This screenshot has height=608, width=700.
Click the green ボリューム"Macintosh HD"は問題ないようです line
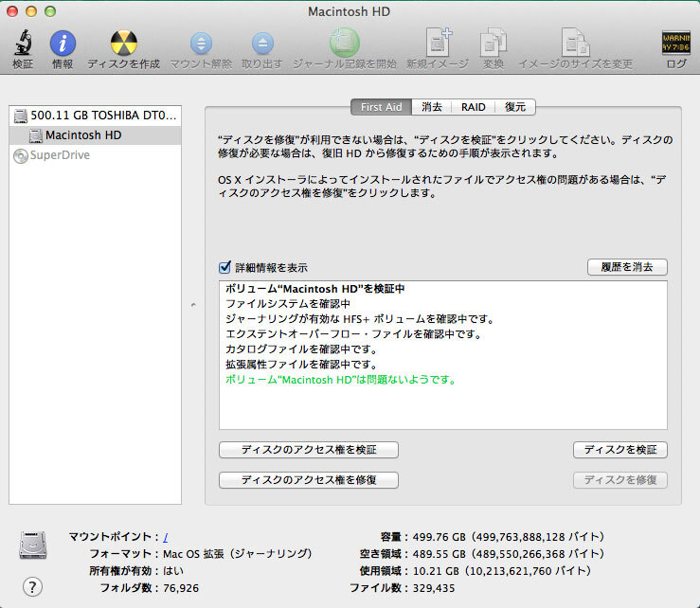click(341, 380)
